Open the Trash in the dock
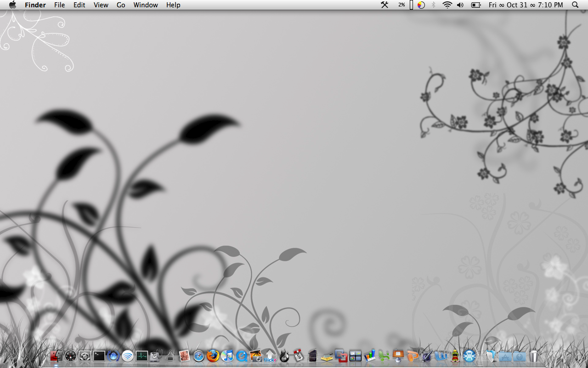Screen dimensions: 588x368 [534, 356]
